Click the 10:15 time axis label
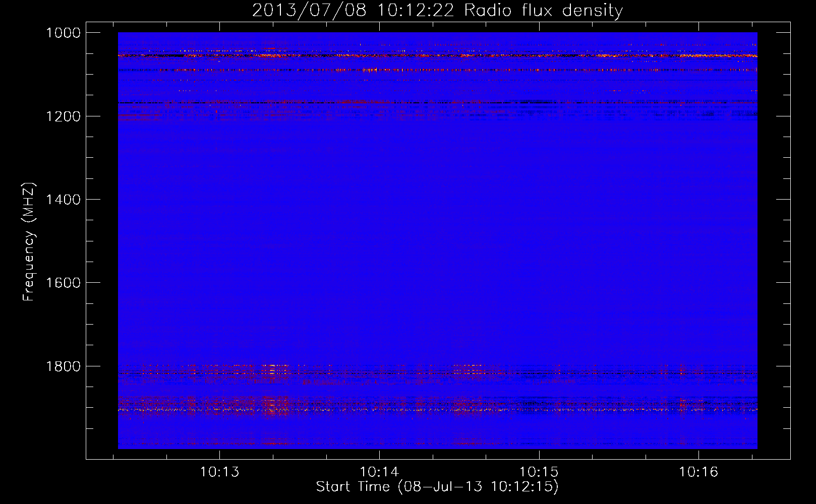This screenshot has height=504, width=816. tap(539, 472)
